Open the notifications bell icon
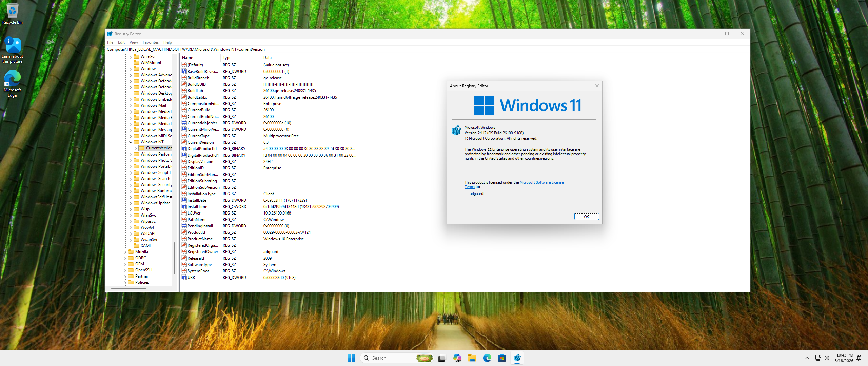This screenshot has height=366, width=868. [x=859, y=358]
